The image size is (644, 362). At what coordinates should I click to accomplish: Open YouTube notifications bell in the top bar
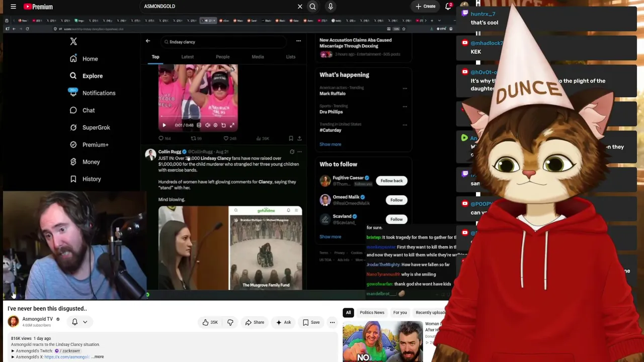click(448, 7)
